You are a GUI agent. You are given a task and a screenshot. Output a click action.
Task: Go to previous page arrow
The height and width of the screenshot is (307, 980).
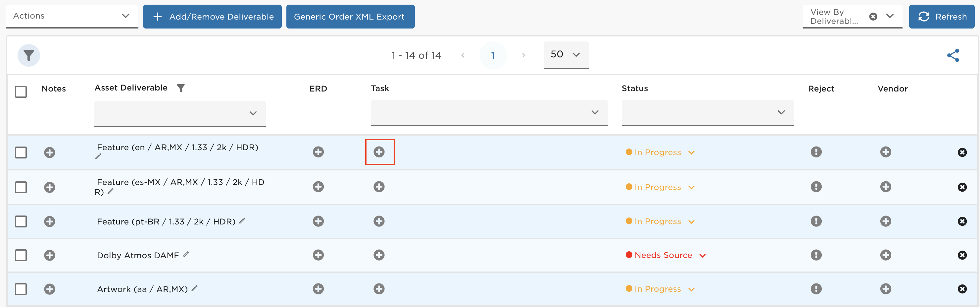tap(463, 56)
